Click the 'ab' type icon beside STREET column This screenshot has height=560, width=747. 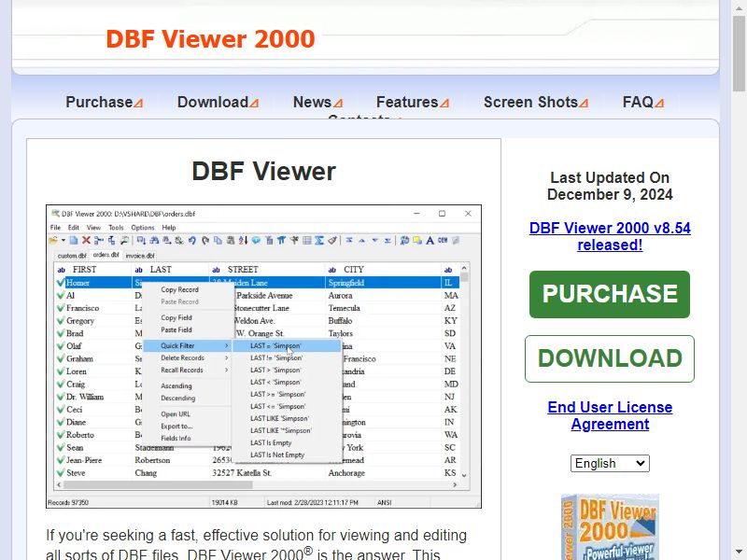[x=216, y=270]
